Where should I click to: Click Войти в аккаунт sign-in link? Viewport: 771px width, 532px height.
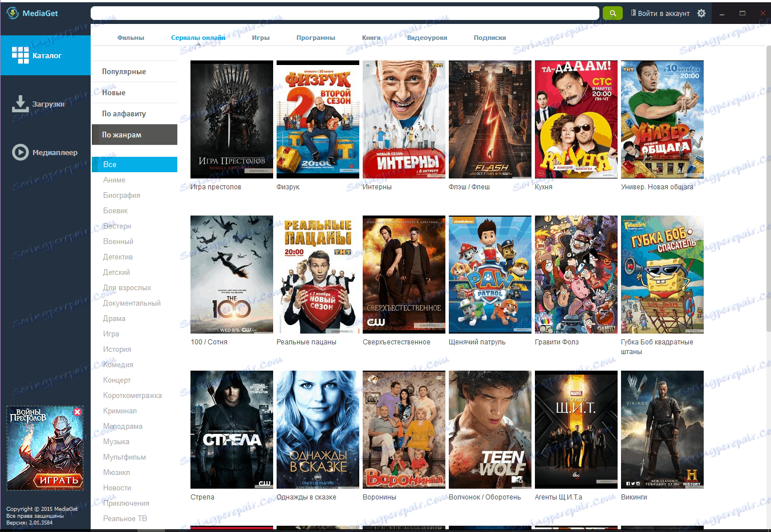click(660, 13)
